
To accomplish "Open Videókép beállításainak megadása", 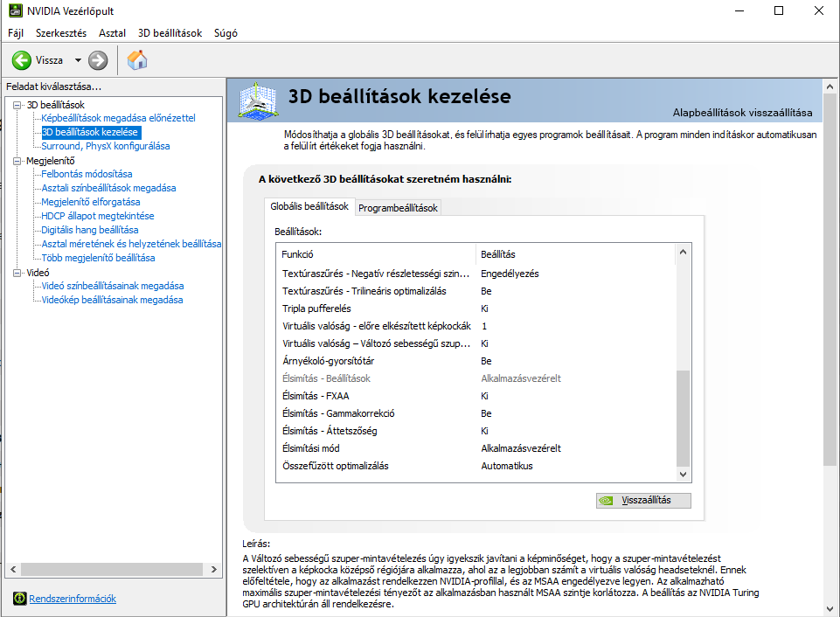I will coord(112,300).
